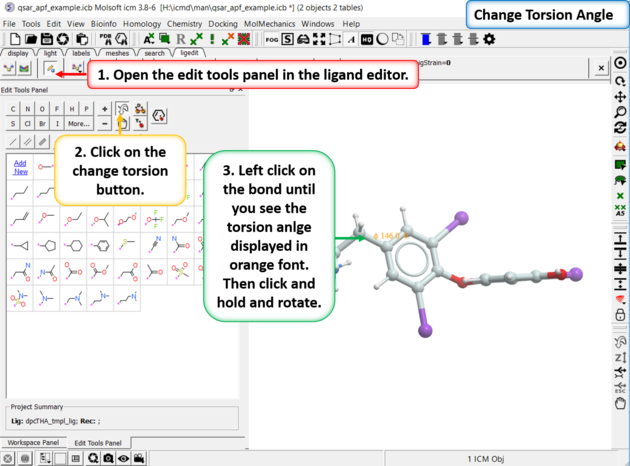Click the settings gear in top toolbar
The width and height of the screenshot is (630, 466).
click(x=489, y=39)
